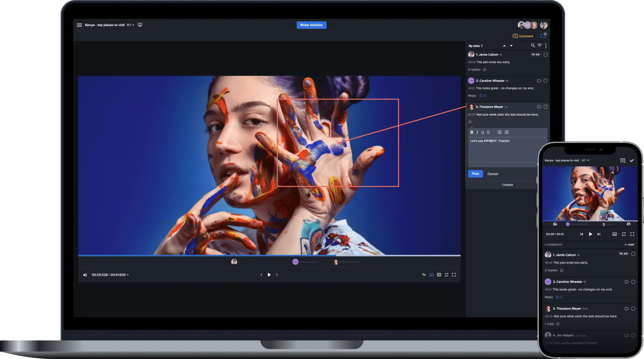Open the comments three-dot menu
This screenshot has width=644, height=359.
pyautogui.click(x=546, y=45)
